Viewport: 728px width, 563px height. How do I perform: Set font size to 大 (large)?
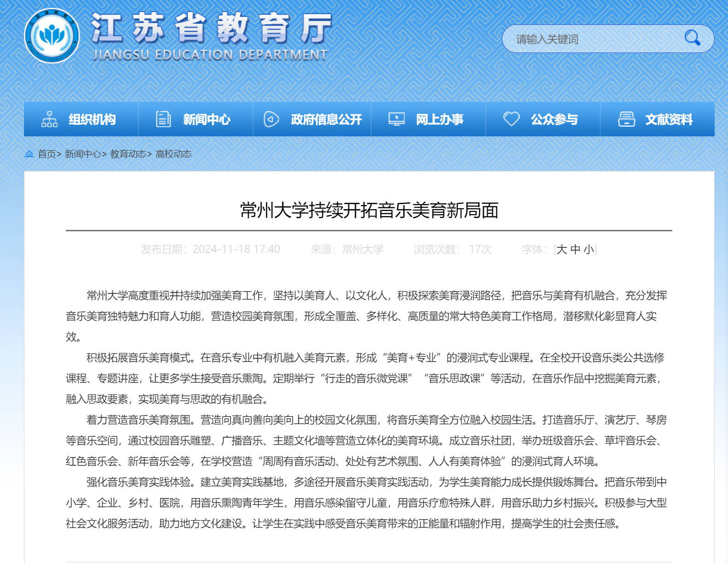tap(561, 250)
